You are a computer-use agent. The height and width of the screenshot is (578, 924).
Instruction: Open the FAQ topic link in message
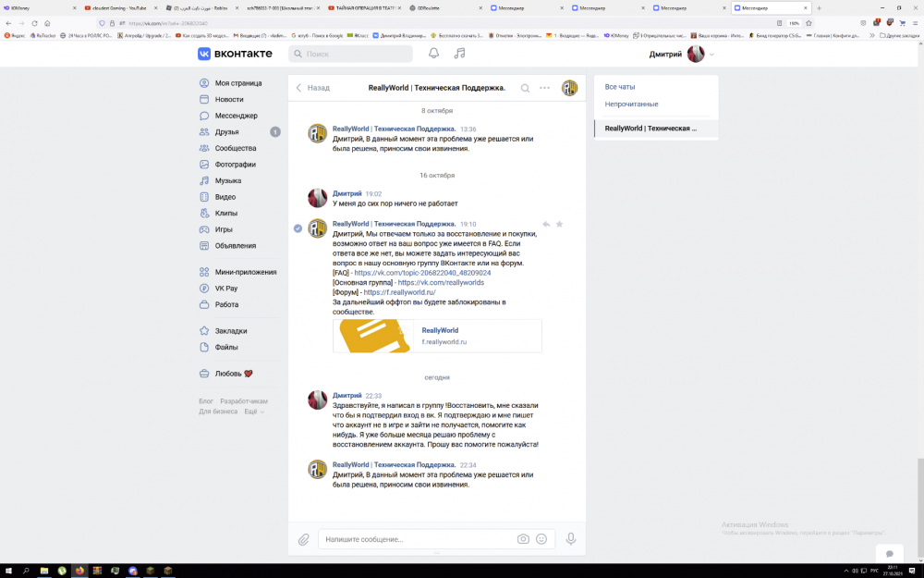[422, 273]
